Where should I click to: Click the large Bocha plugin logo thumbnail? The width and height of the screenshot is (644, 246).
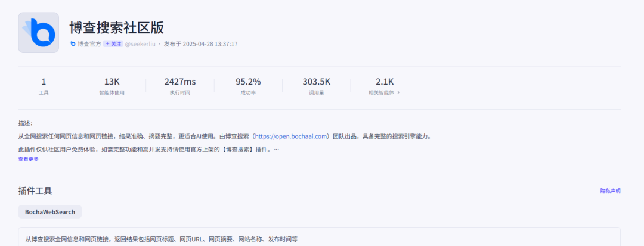(39, 32)
